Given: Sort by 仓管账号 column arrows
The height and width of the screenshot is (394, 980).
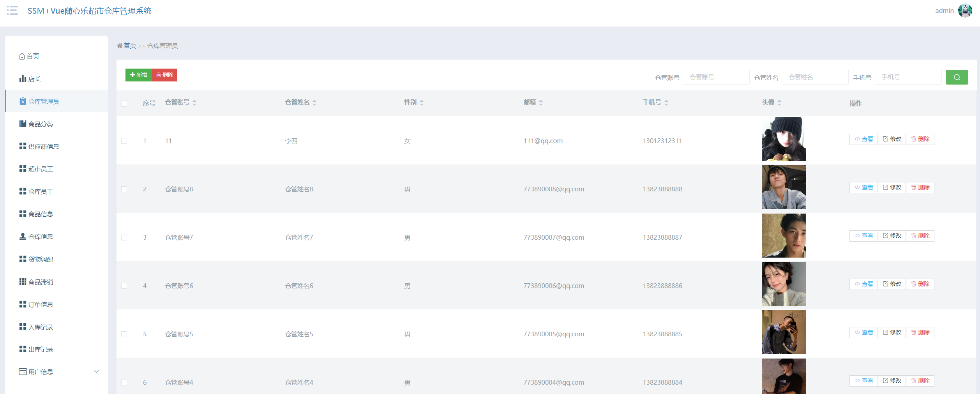Looking at the screenshot, I should (x=194, y=102).
